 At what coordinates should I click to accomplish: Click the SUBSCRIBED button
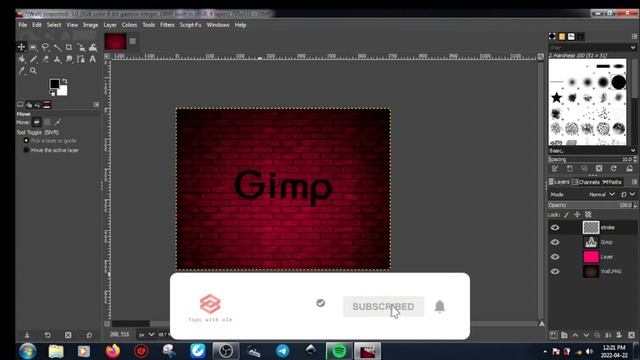(383, 307)
